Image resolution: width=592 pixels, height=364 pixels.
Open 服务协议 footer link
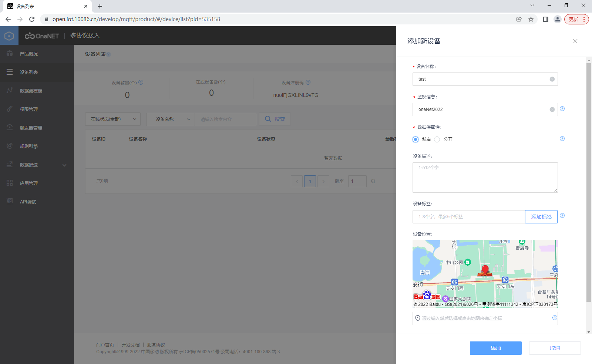point(156,345)
